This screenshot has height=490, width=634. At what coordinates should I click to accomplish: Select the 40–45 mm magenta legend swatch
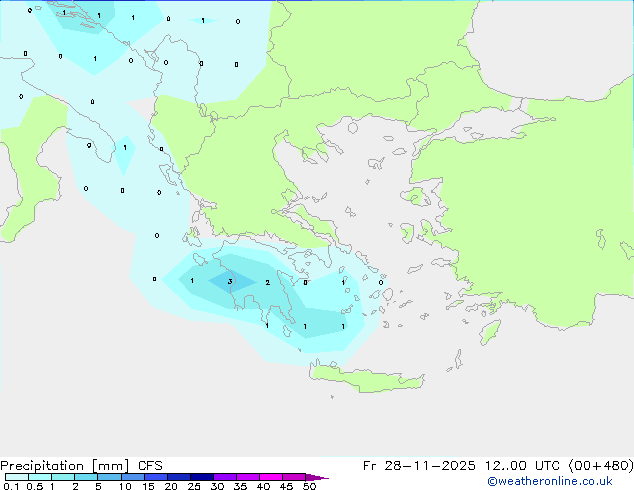click(x=271, y=477)
